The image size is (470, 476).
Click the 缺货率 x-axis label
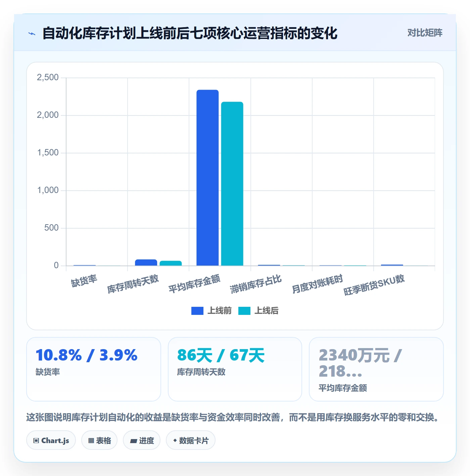(84, 281)
